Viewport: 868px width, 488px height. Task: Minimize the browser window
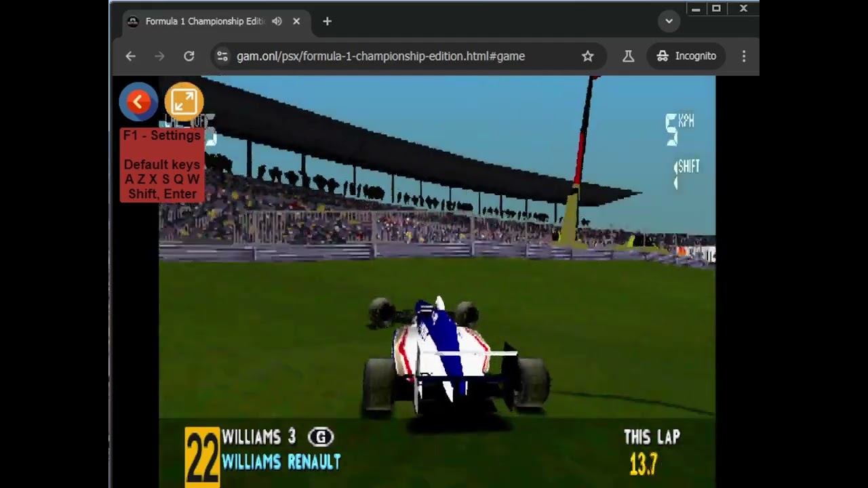[x=696, y=9]
